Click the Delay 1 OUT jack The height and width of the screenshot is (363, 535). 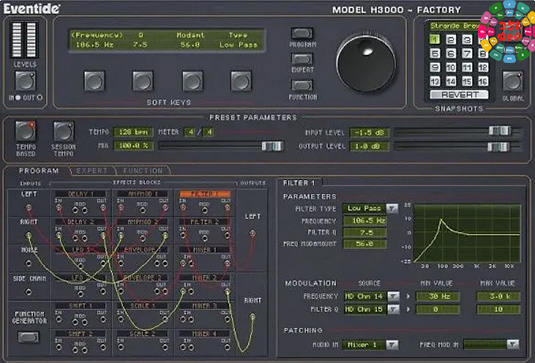click(103, 207)
